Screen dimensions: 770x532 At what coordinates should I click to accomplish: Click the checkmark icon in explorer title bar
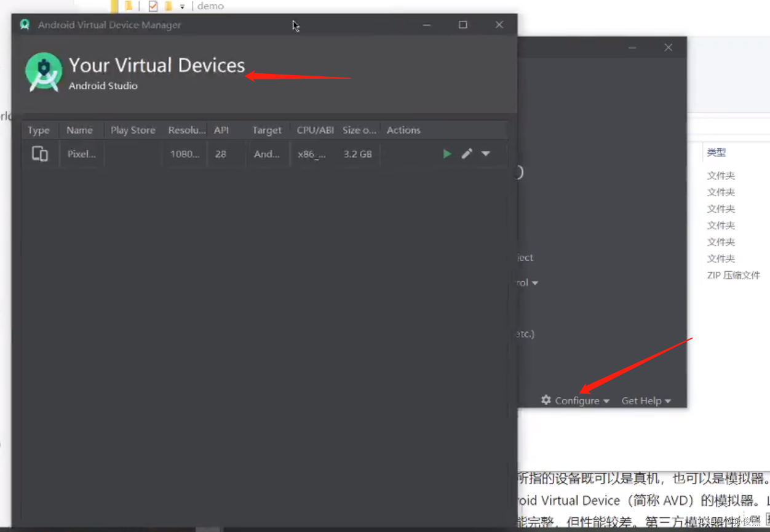[153, 6]
